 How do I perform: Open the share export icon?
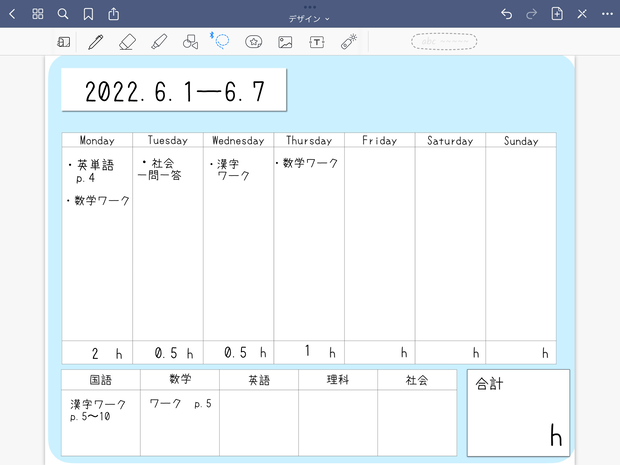tap(113, 14)
